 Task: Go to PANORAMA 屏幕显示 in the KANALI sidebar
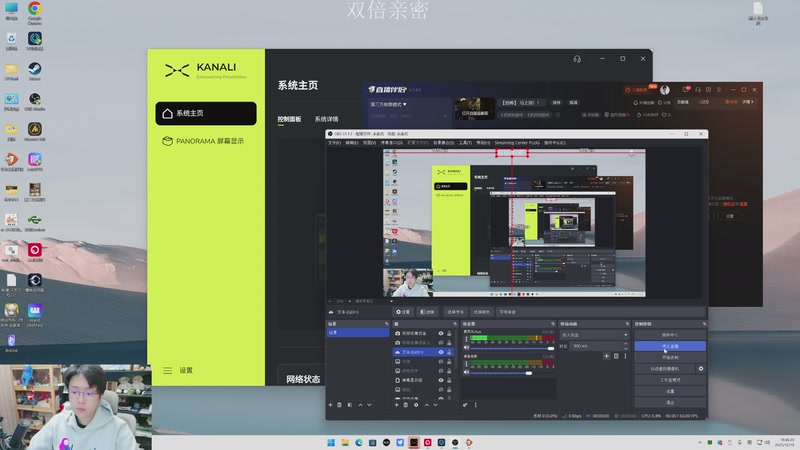click(206, 141)
